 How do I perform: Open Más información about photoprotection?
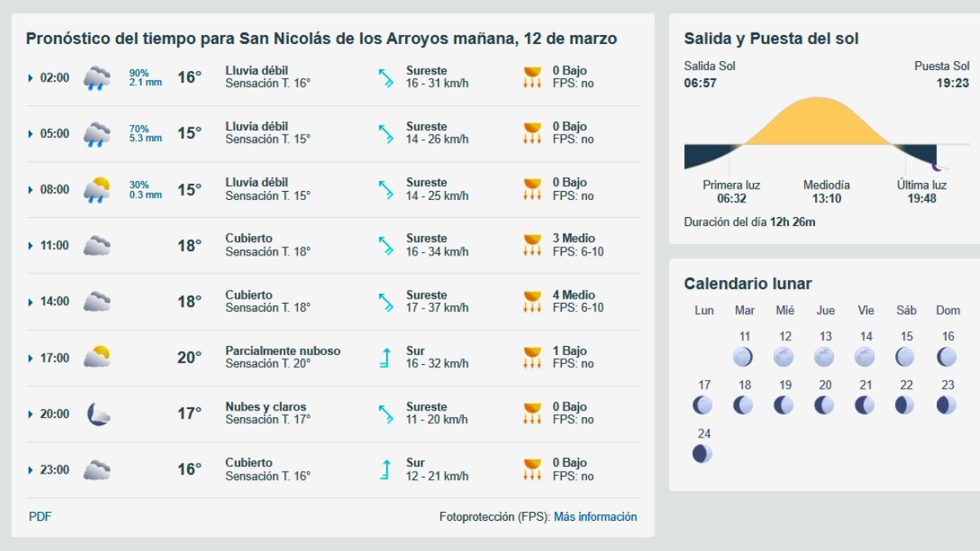pos(595,517)
